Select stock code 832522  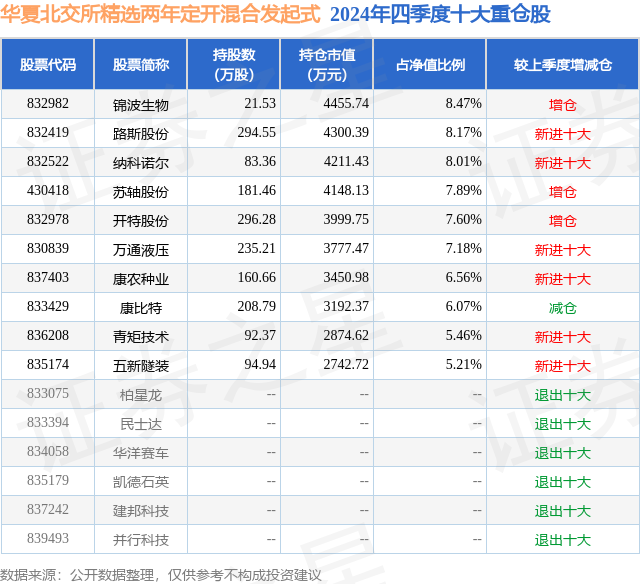tap(48, 162)
